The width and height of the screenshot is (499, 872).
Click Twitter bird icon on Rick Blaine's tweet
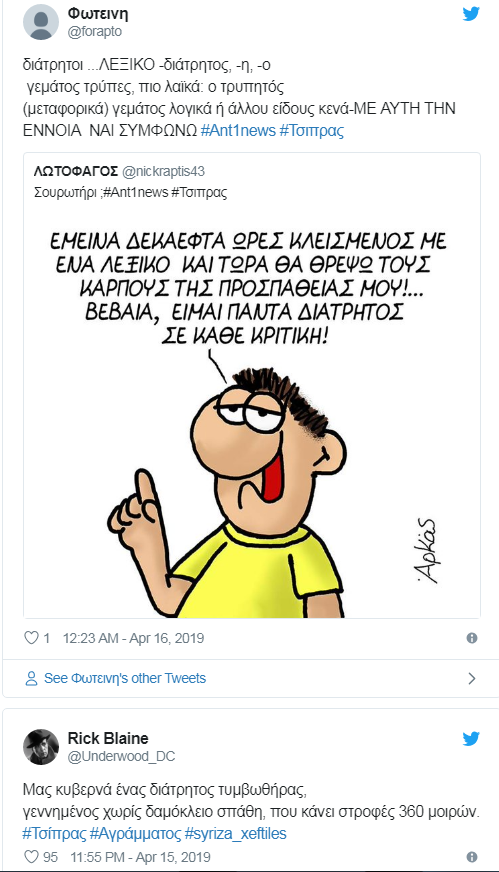click(471, 739)
